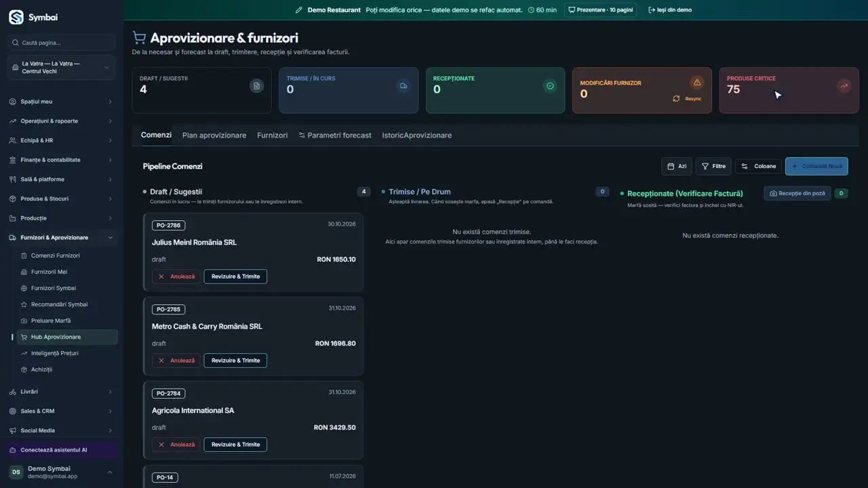Open the Parametri forecast tab

coord(335,136)
